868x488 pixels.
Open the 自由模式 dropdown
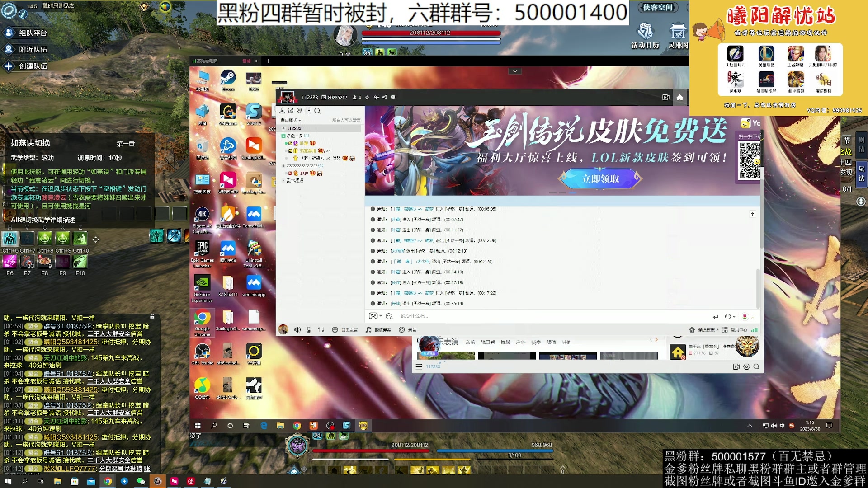click(x=290, y=121)
